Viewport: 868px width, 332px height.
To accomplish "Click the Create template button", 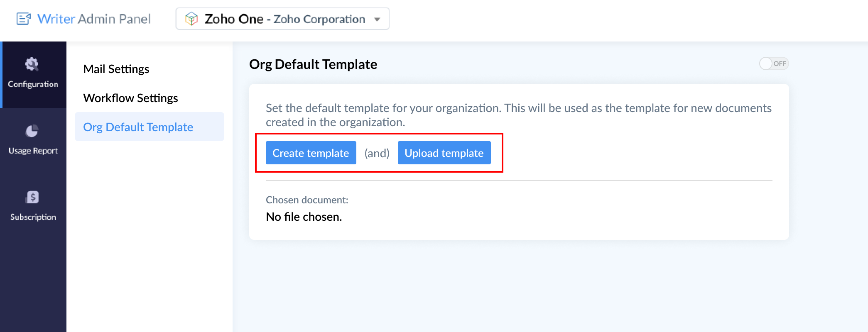I will pos(311,153).
